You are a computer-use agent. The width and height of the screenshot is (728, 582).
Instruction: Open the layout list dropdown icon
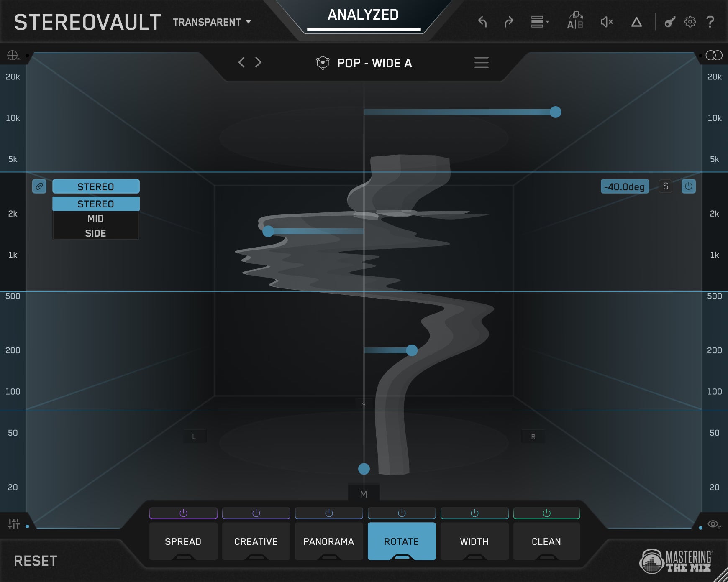click(540, 22)
